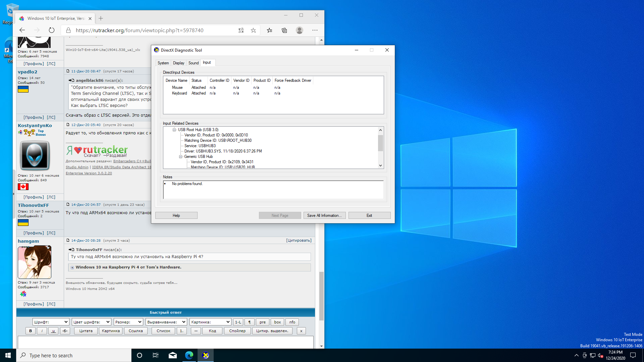The width and height of the screenshot is (644, 362).
Task: Click hamgam's avatar image
Action: (35, 262)
